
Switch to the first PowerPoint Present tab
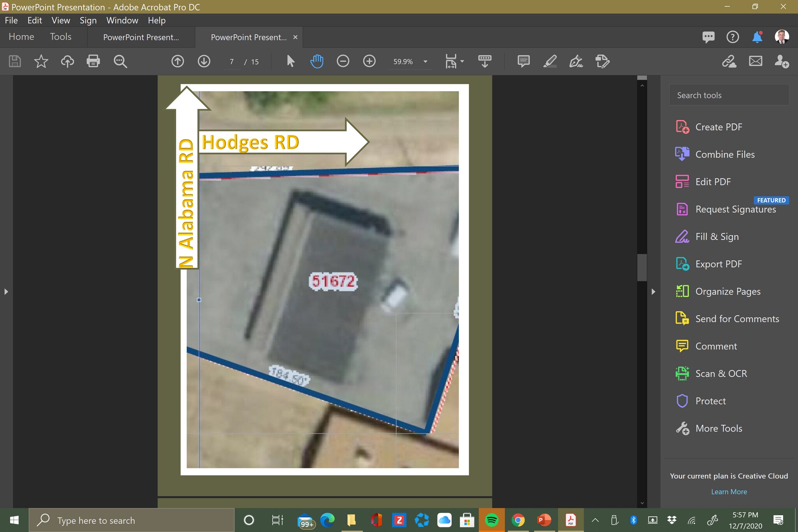141,37
